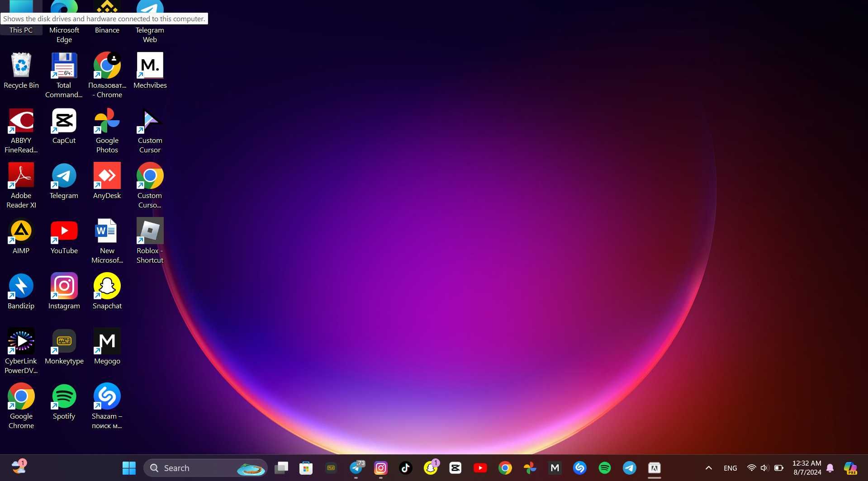Viewport: 868px width, 481px height.
Task: Select the AnyDesk desktop shortcut
Action: click(x=107, y=181)
